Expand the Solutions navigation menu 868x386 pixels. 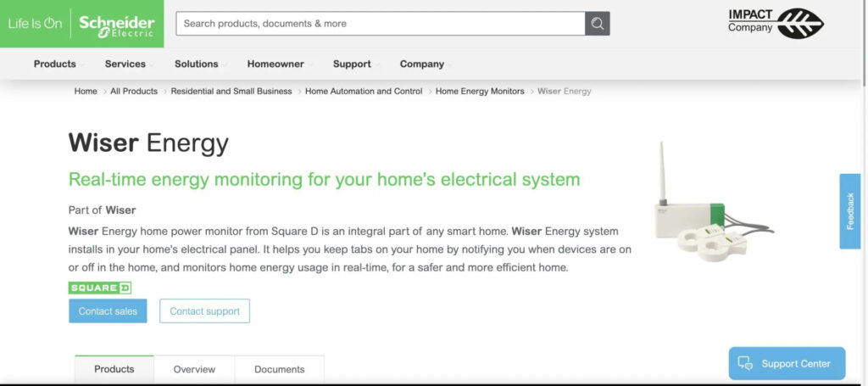tap(200, 64)
